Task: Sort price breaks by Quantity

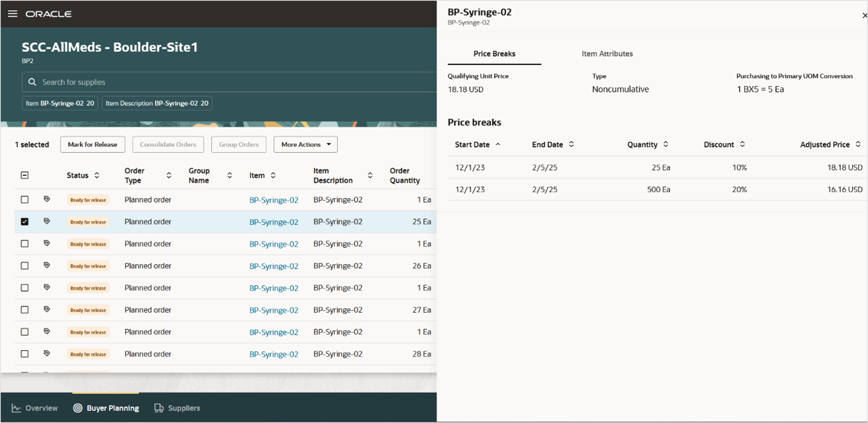Action: coord(666,144)
